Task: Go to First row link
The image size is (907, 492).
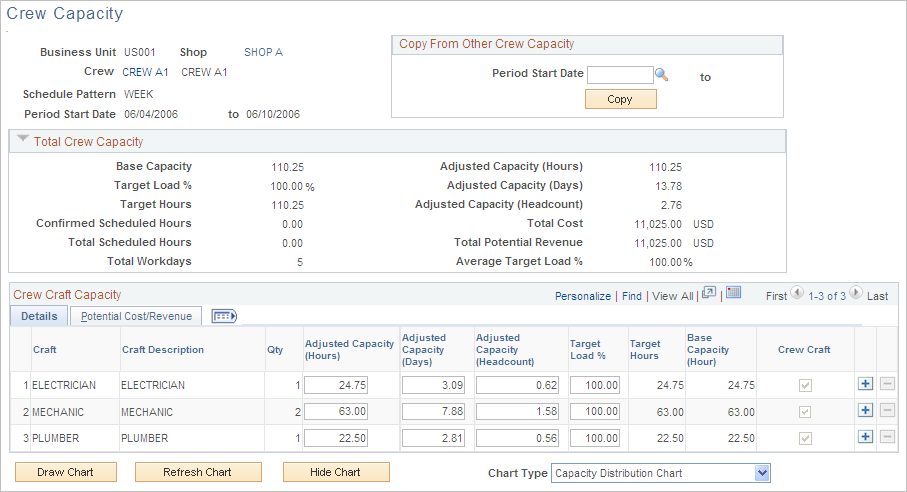Action: click(776, 296)
